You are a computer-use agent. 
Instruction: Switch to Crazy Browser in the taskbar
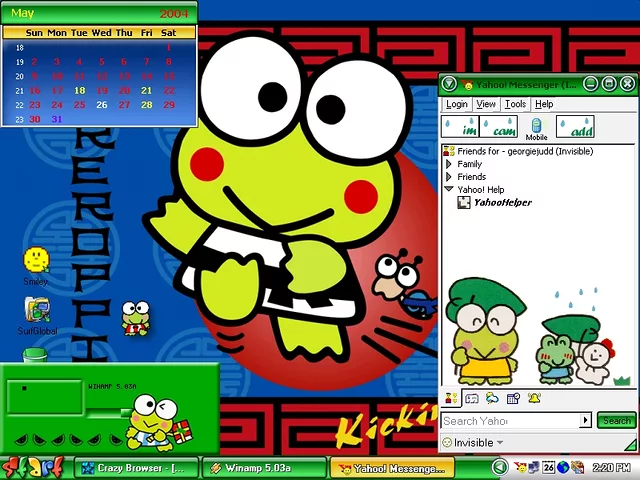(x=136, y=468)
